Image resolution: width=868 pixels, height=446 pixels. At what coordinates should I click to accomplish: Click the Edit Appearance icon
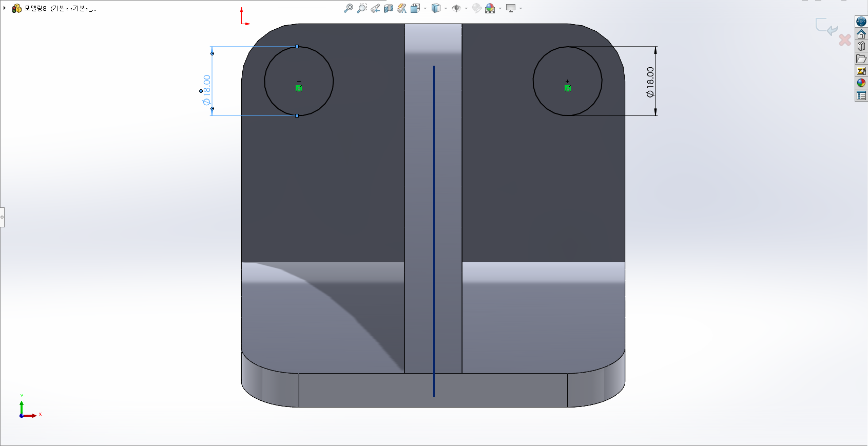pos(476,8)
